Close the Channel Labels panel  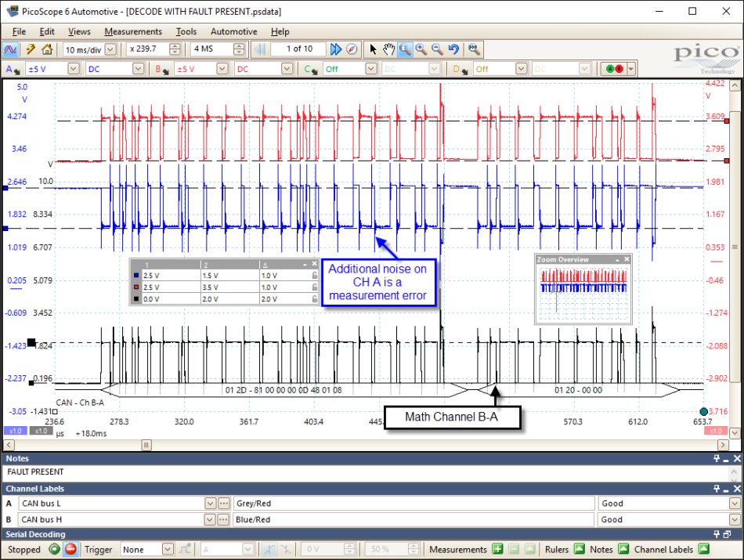[x=737, y=489]
